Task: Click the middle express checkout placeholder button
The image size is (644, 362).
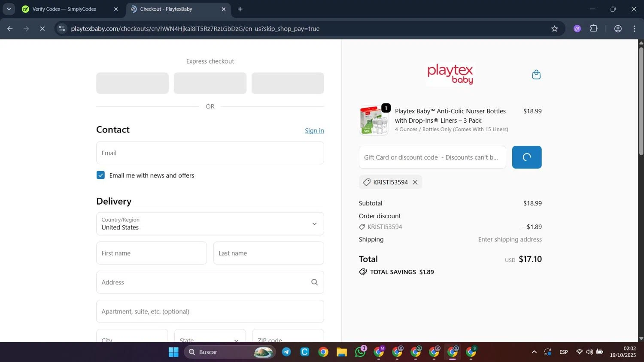Action: pyautogui.click(x=210, y=83)
